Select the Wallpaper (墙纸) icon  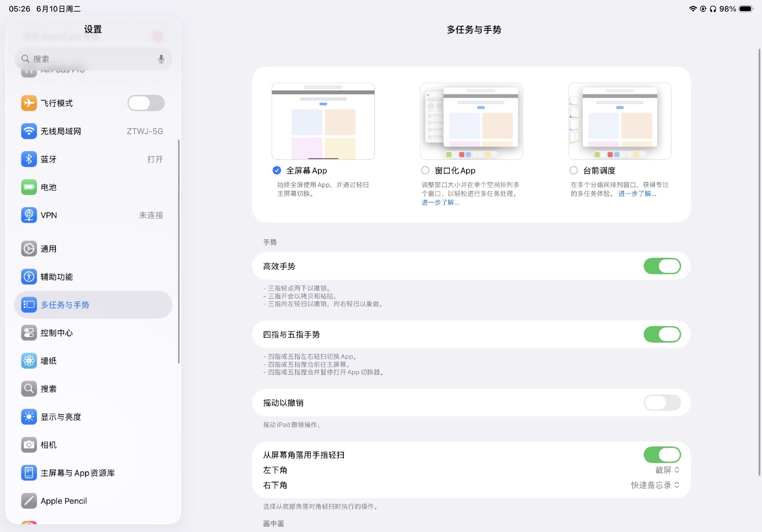coord(29,360)
